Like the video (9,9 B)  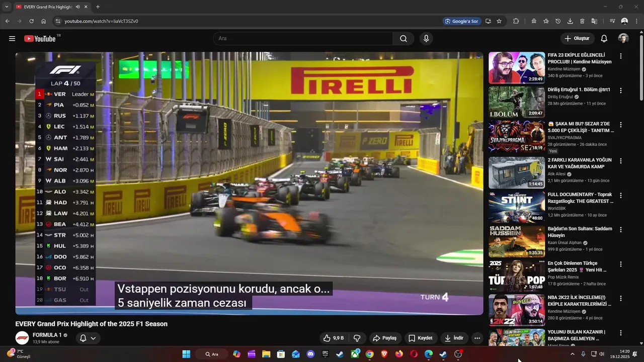334,338
